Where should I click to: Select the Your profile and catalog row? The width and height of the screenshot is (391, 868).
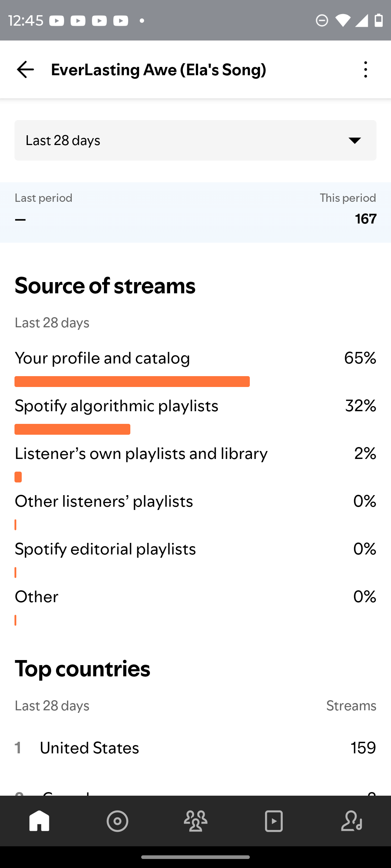tap(195, 367)
